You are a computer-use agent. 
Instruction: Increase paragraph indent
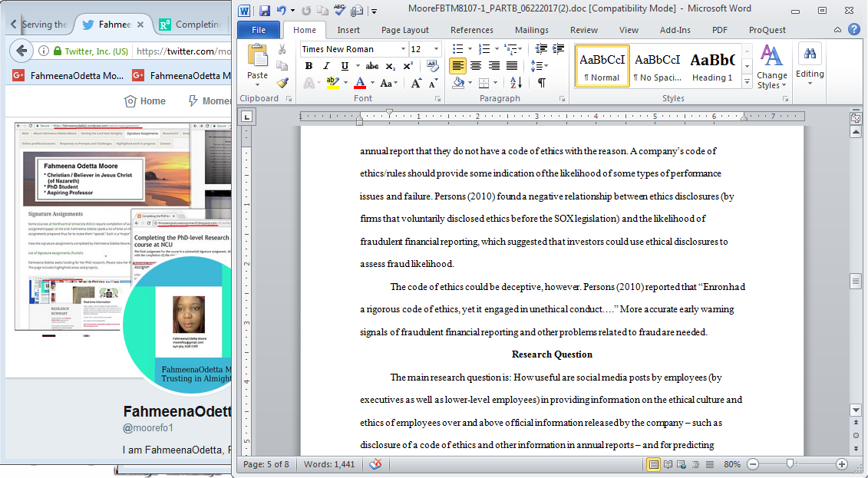[558, 48]
